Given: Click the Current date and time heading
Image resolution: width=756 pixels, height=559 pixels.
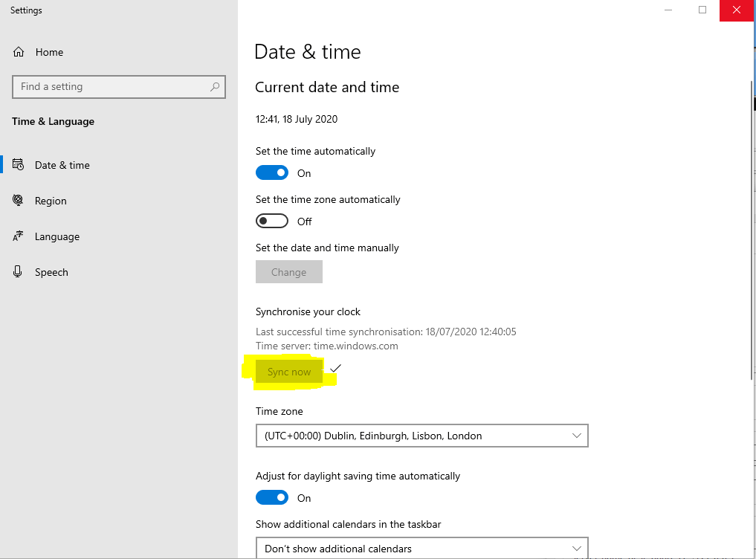Looking at the screenshot, I should [327, 87].
